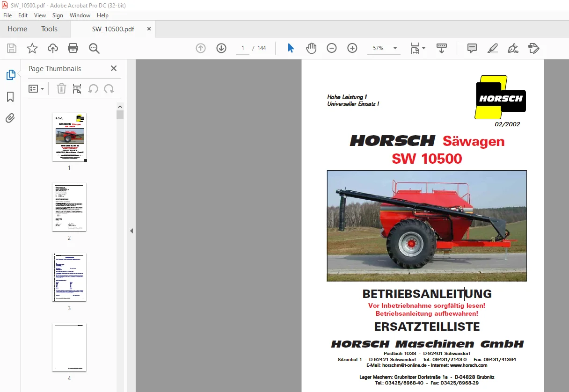569x392 pixels.
Task: Rotate page counterclockwise
Action: [93, 88]
